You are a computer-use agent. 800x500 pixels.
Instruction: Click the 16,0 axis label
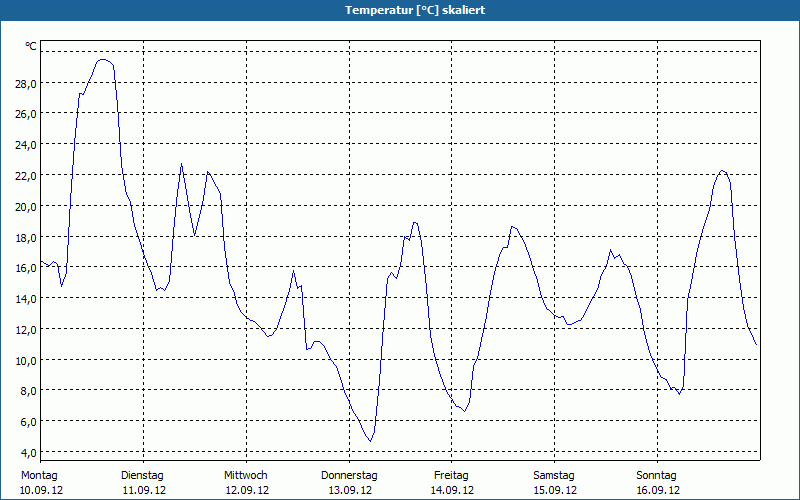[26, 268]
